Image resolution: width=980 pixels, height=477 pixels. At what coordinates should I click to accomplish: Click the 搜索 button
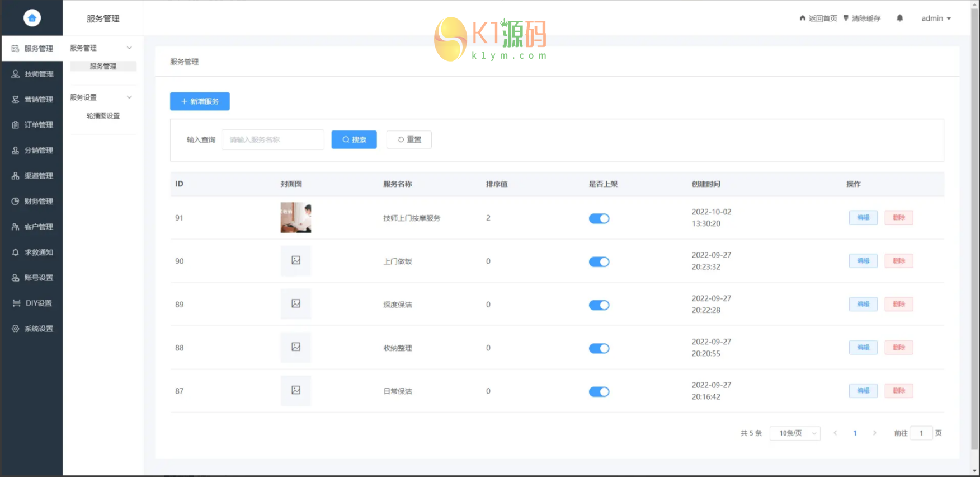(x=354, y=139)
